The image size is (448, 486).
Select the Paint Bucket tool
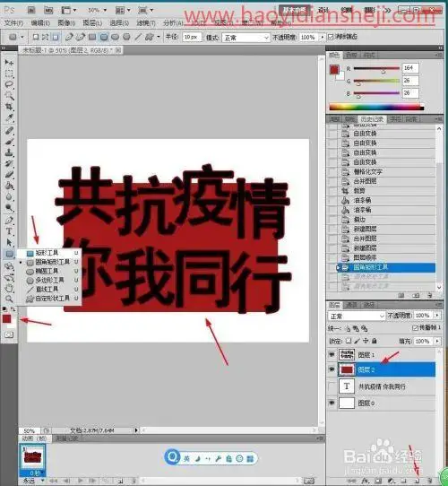point(9,186)
